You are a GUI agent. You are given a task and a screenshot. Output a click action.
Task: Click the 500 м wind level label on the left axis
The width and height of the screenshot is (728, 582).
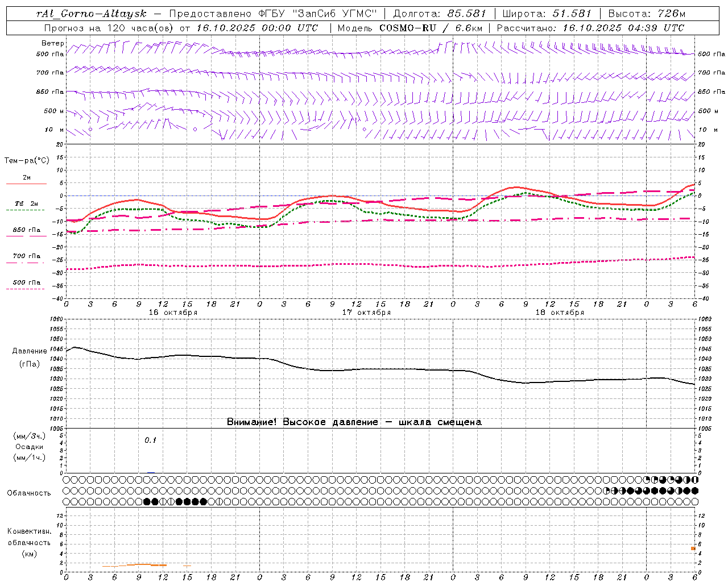(54, 111)
